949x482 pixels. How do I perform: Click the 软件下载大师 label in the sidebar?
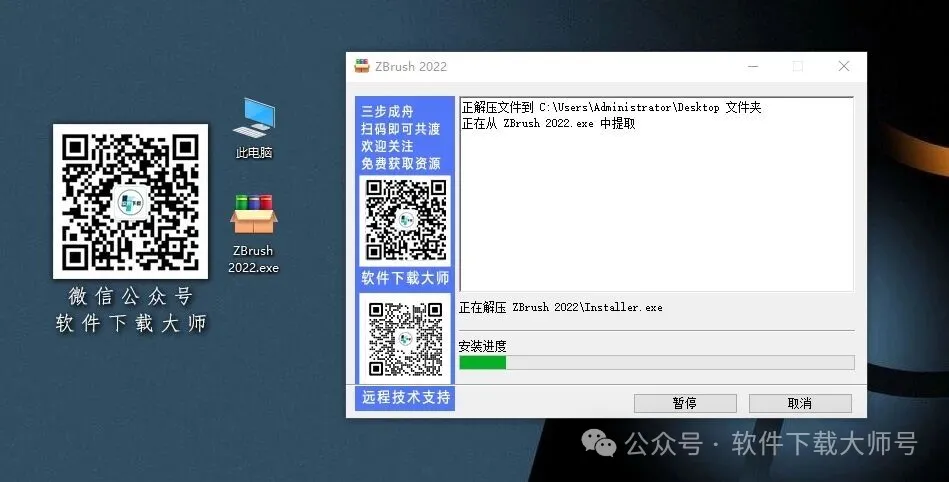click(x=405, y=279)
